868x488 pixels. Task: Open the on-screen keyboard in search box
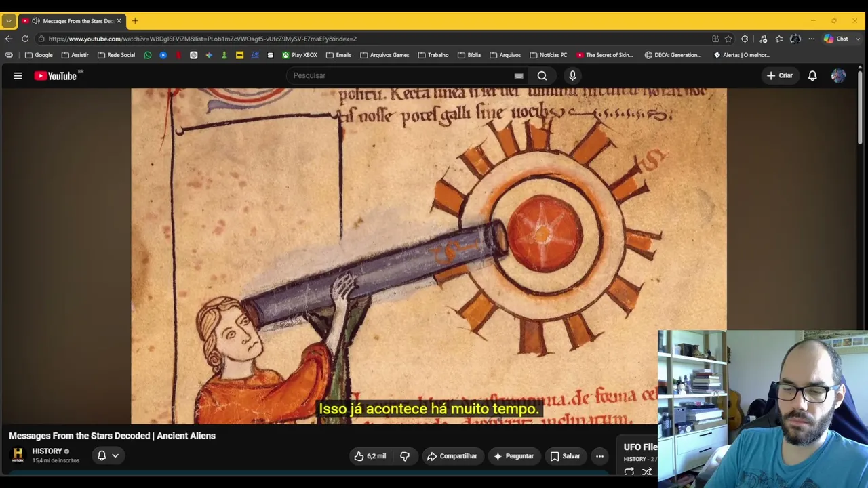tap(519, 76)
